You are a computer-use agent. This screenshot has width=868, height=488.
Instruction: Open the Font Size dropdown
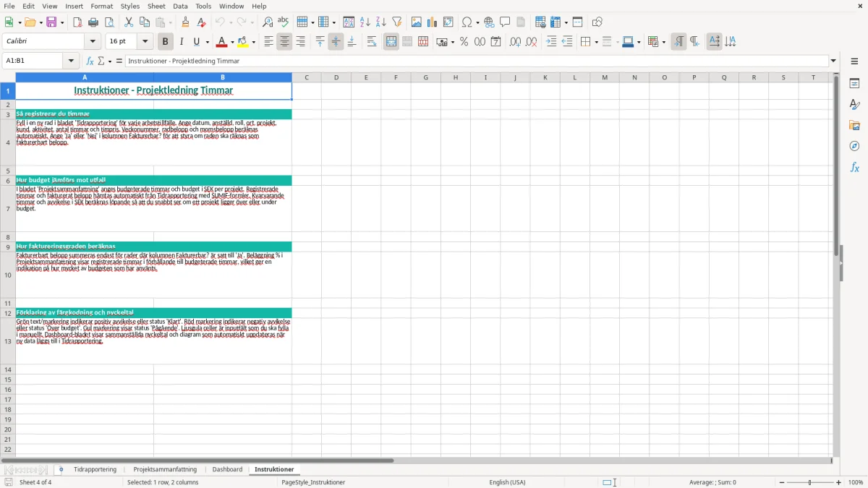click(145, 42)
